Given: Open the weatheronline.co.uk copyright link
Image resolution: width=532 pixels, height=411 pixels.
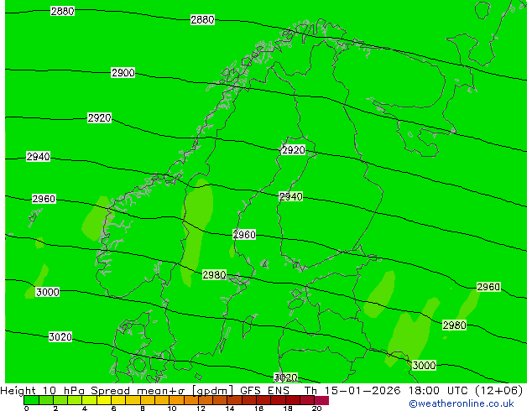Looking at the screenshot, I should click(461, 403).
